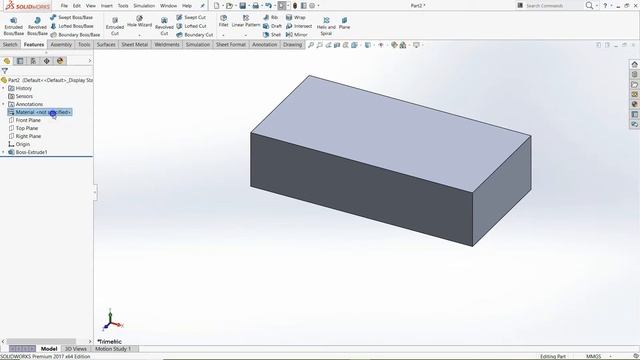Open the Helix and Spiral curves tool
Screen dimensions: 640x360
click(326, 26)
